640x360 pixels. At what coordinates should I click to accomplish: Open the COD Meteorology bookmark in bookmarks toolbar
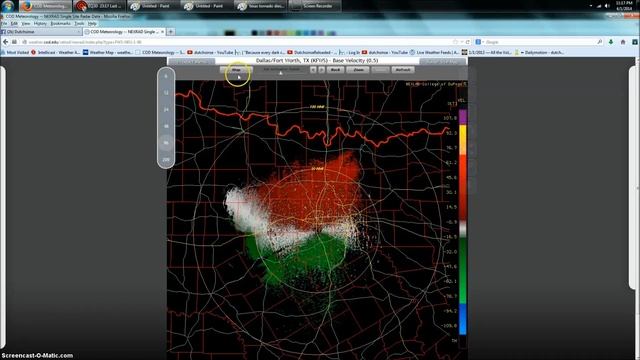[160, 52]
